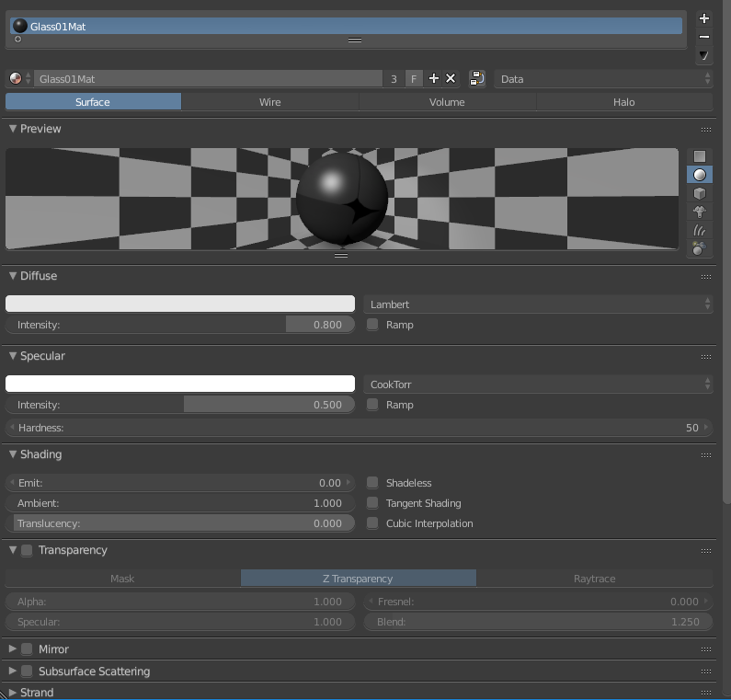Set preview to cube shape
This screenshot has width=731, height=700.
click(700, 193)
